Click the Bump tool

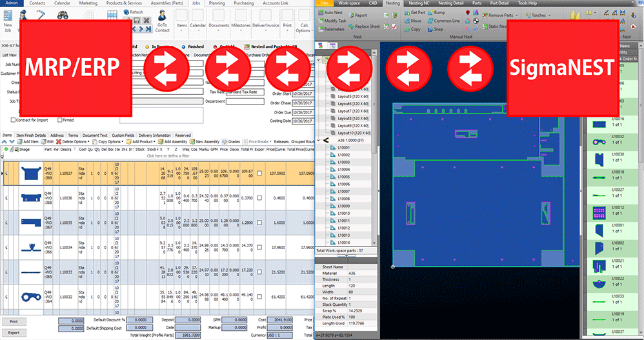[437, 13]
